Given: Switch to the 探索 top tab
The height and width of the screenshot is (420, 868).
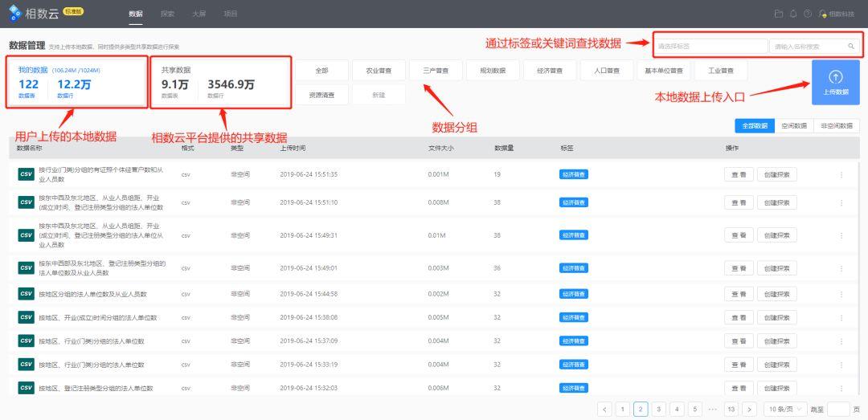Looking at the screenshot, I should point(167,14).
